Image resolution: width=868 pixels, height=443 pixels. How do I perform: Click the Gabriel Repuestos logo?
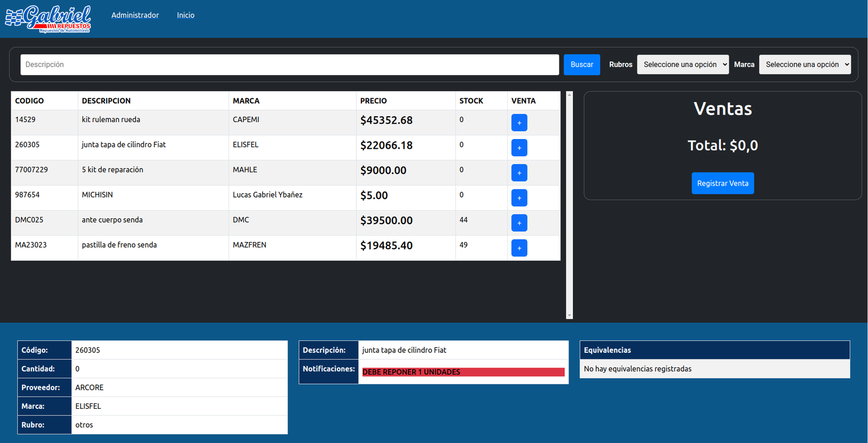point(48,19)
